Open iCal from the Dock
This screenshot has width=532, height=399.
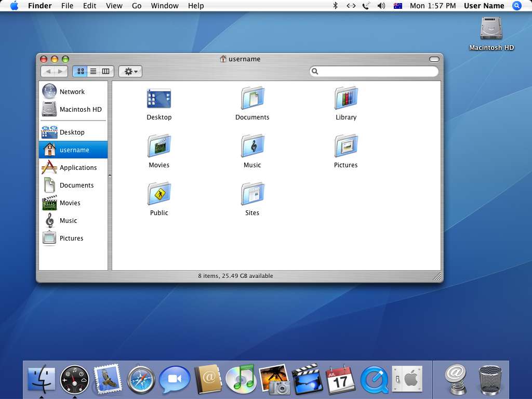coord(341,379)
